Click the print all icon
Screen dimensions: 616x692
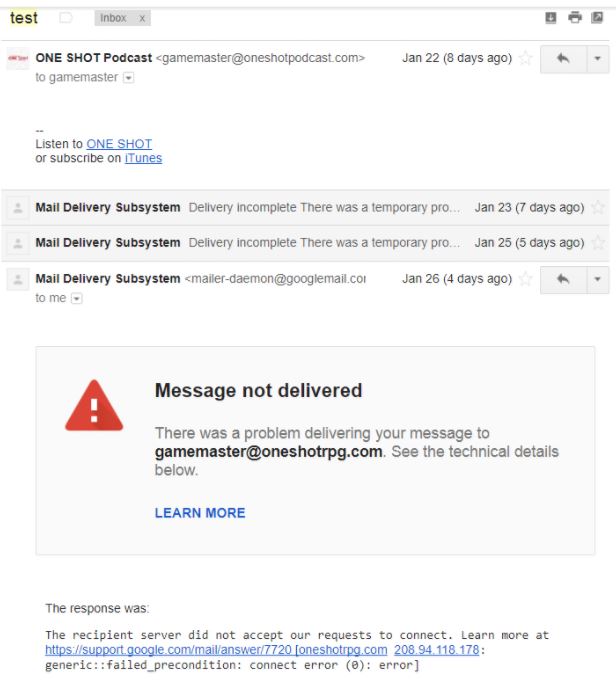pyautogui.click(x=575, y=18)
